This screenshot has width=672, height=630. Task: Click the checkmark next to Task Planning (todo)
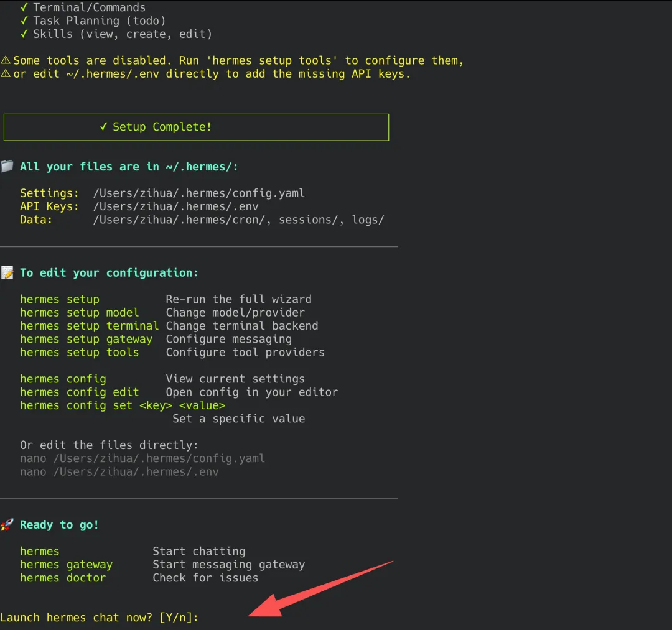(24, 21)
